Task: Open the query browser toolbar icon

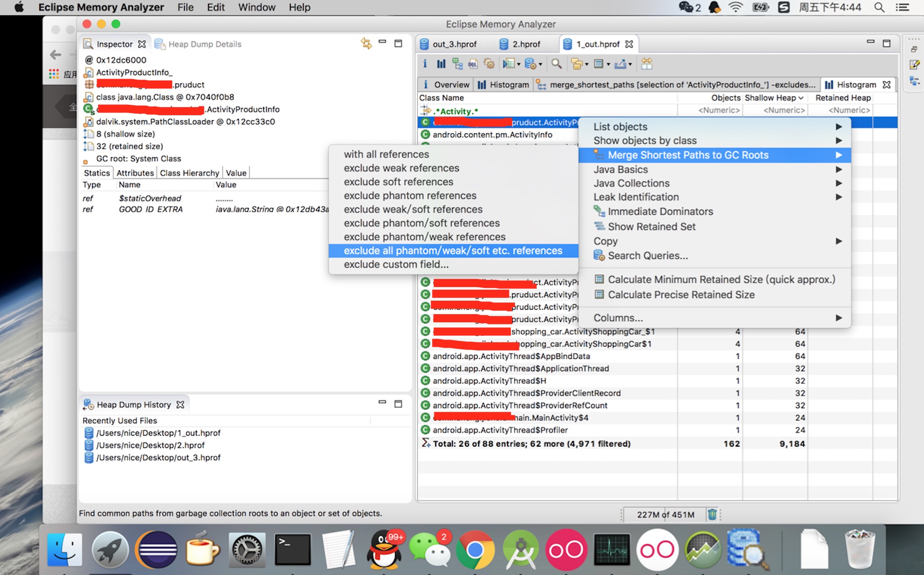Action: click(x=530, y=64)
